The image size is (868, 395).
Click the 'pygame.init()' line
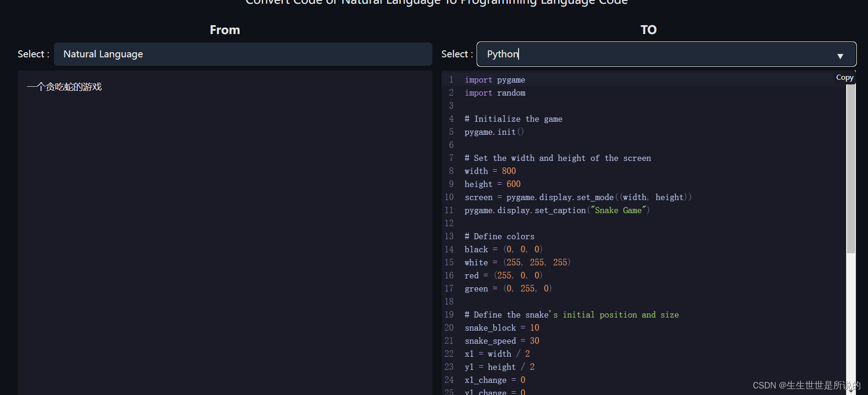pyautogui.click(x=494, y=132)
